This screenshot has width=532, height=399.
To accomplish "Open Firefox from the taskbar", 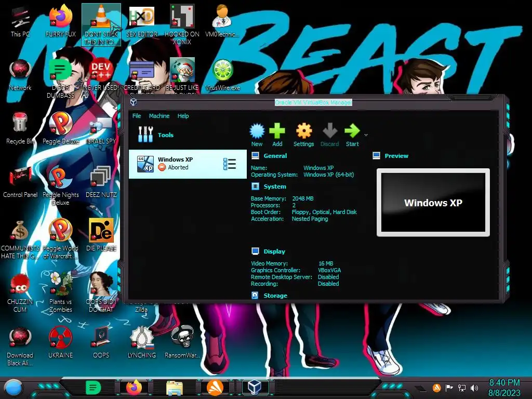I will [134, 387].
